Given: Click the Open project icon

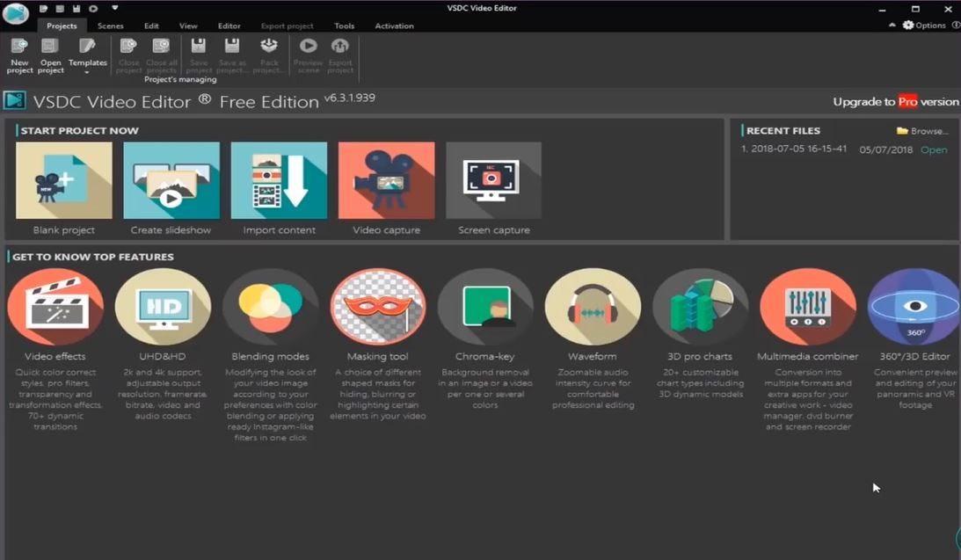Looking at the screenshot, I should 50,55.
